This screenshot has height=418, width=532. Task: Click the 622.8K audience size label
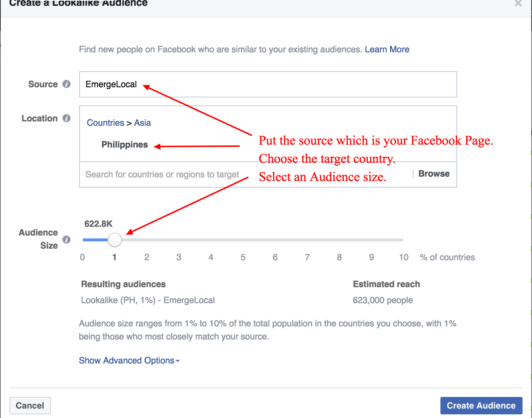[x=98, y=224]
